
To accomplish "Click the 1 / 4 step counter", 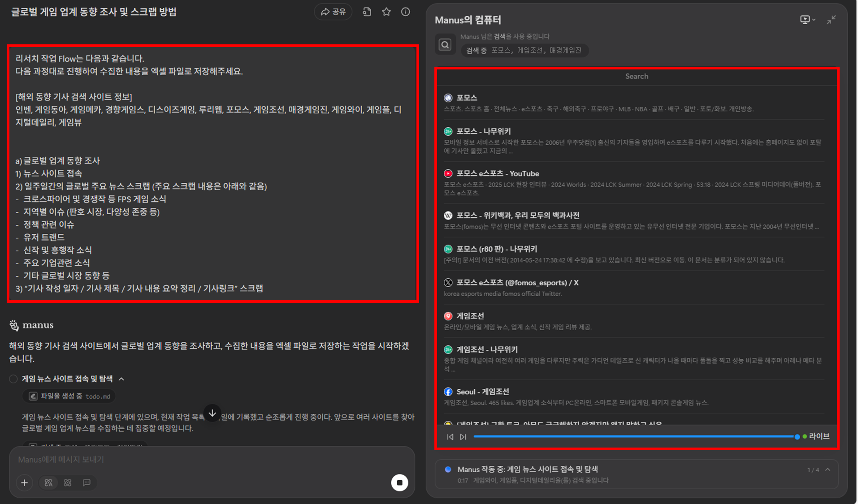I will point(813,470).
